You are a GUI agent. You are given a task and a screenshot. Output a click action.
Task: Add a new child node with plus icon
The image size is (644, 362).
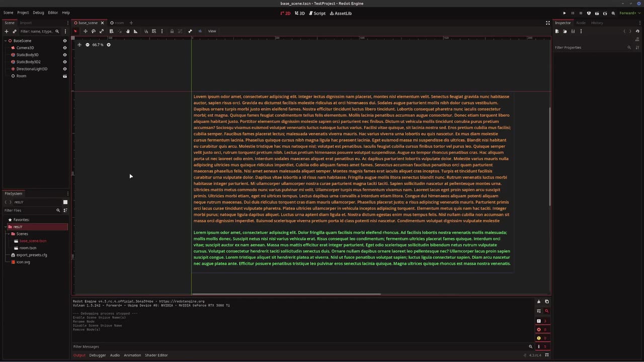[7, 31]
